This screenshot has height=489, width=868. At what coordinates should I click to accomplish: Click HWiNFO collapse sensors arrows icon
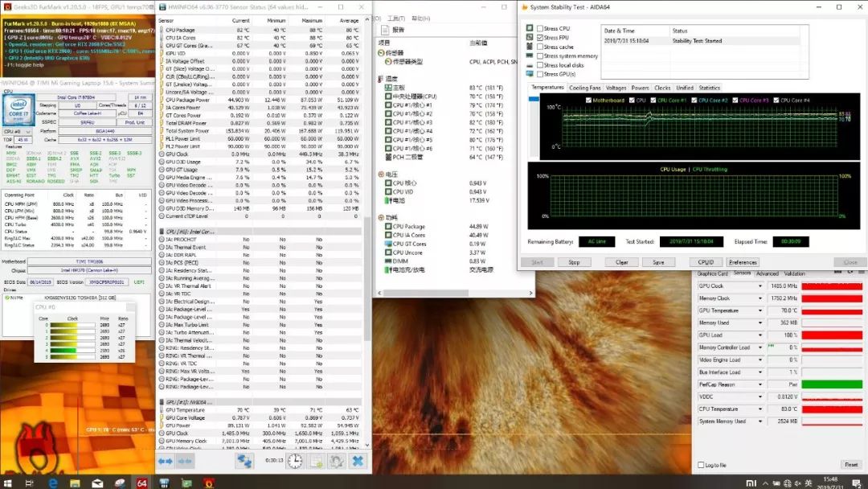[x=185, y=461]
